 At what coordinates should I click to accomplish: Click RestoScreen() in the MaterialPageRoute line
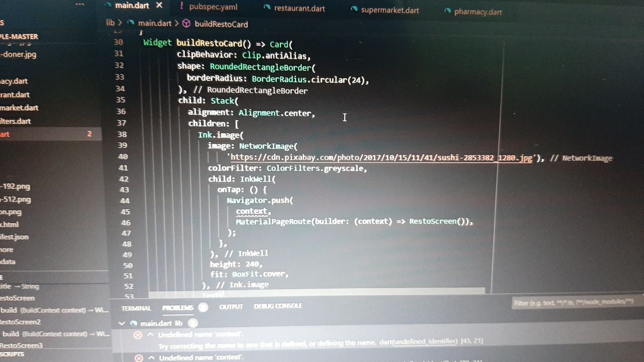point(438,221)
